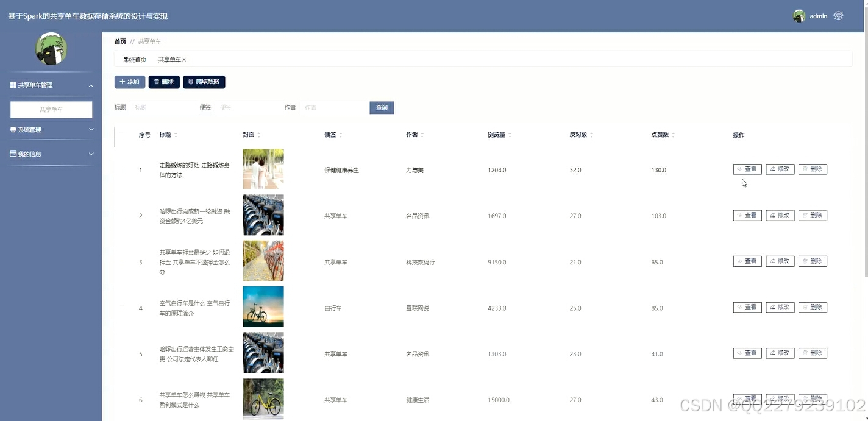Click the logout icon beside admin username
The width and height of the screenshot is (868, 421).
(x=838, y=15)
